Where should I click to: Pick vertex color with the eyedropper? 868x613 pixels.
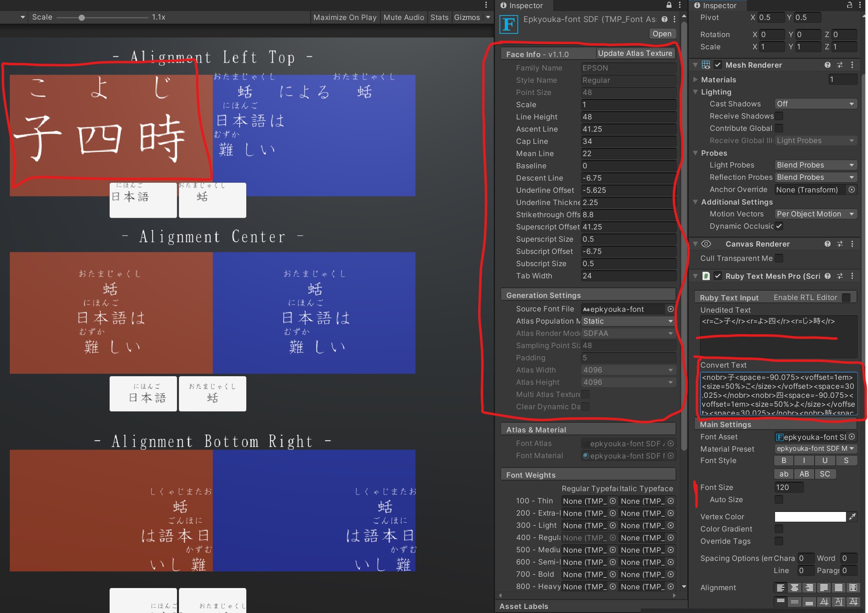(x=853, y=516)
